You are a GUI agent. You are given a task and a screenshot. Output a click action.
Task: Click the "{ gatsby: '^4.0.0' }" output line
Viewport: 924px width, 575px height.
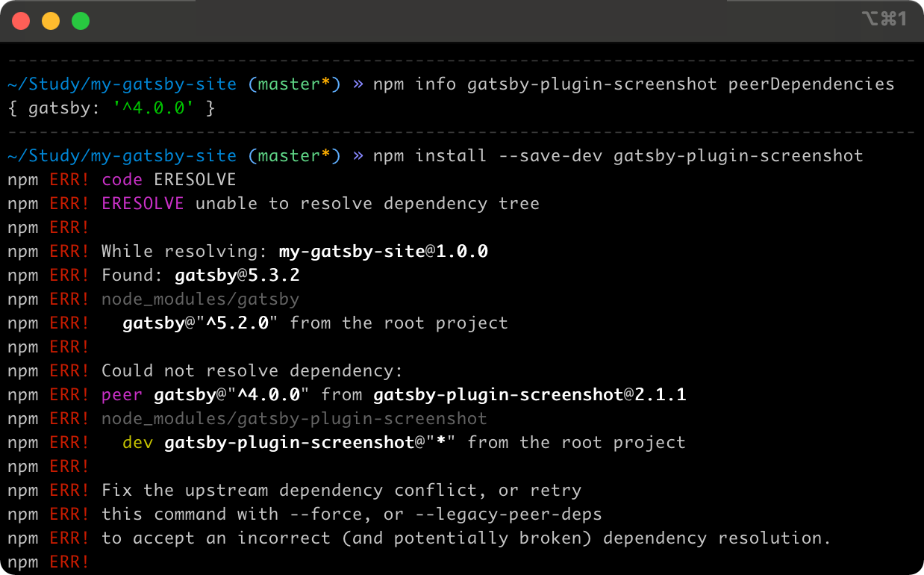[x=112, y=108]
